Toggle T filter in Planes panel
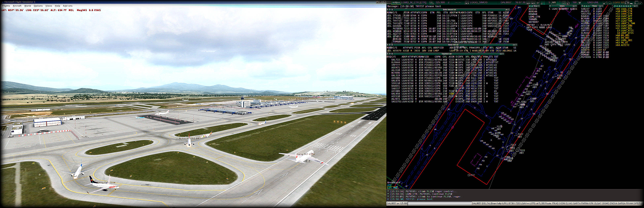This screenshot has width=644, height=208. (x=589, y=6)
